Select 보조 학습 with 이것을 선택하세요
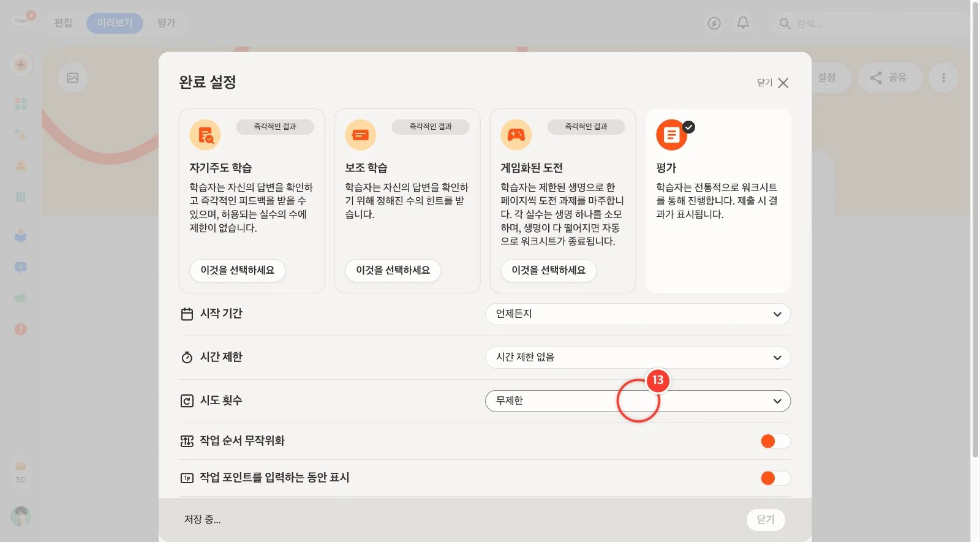 (x=393, y=271)
